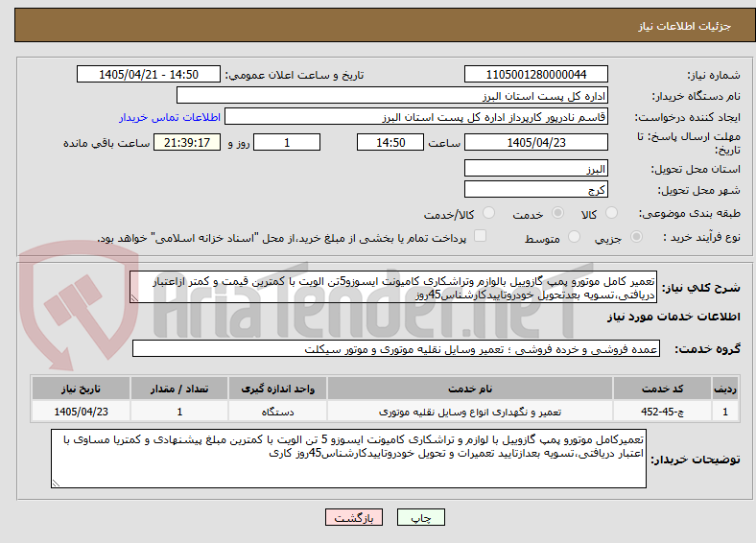Click the resize handle of شرح کلی نیاز textarea
Image resolution: width=756 pixels, height=543 pixels.
tap(134, 298)
